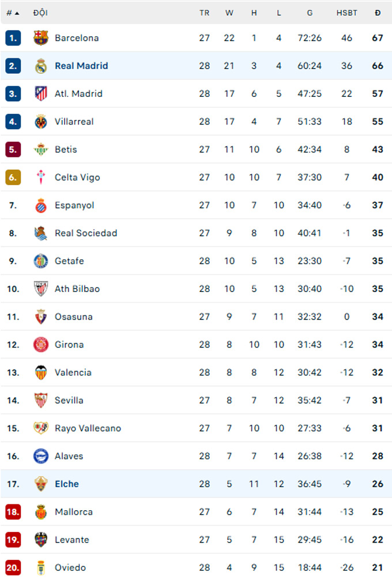
Task: Click the gold position 6 badge
Action: [x=13, y=177]
